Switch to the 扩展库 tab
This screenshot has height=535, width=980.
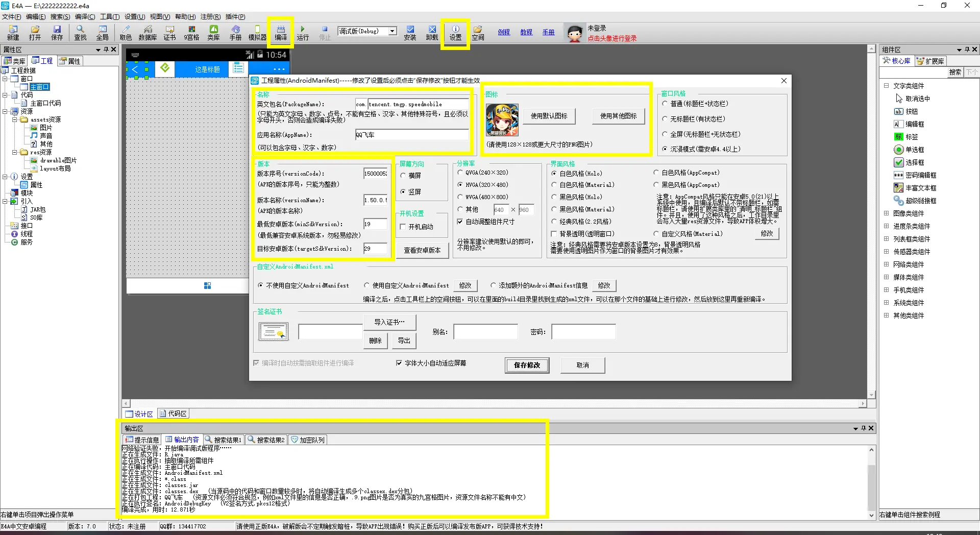[x=930, y=61]
